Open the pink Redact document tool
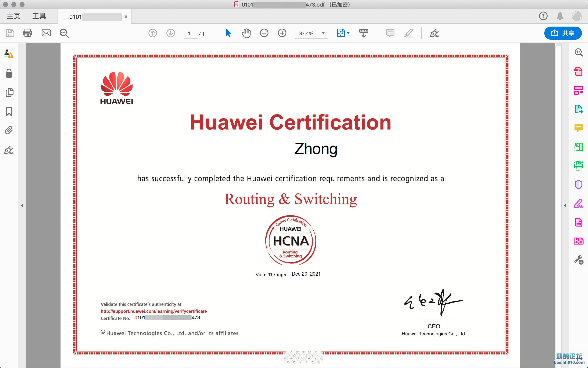 point(579,222)
